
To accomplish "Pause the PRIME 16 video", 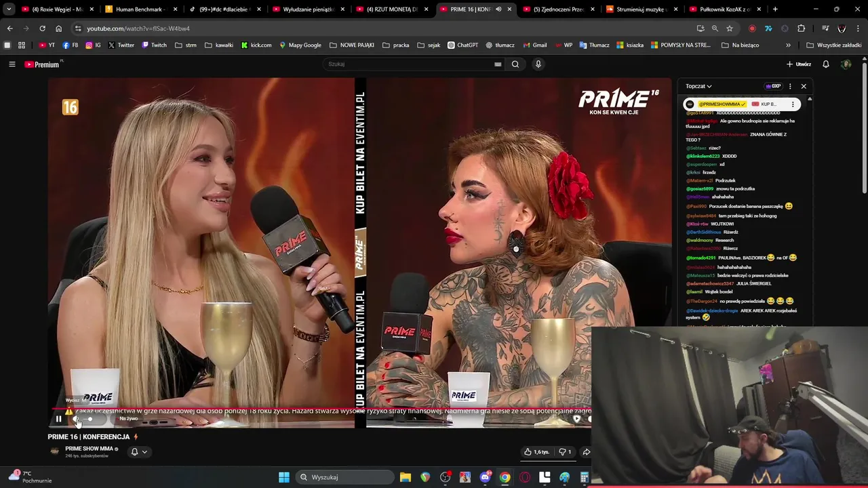I will coord(58,419).
